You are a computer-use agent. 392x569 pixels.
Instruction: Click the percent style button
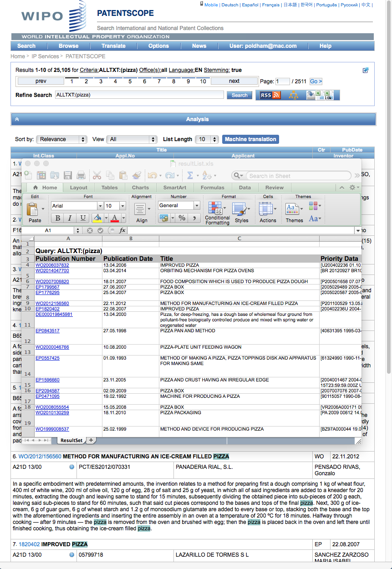pyautogui.click(x=182, y=218)
